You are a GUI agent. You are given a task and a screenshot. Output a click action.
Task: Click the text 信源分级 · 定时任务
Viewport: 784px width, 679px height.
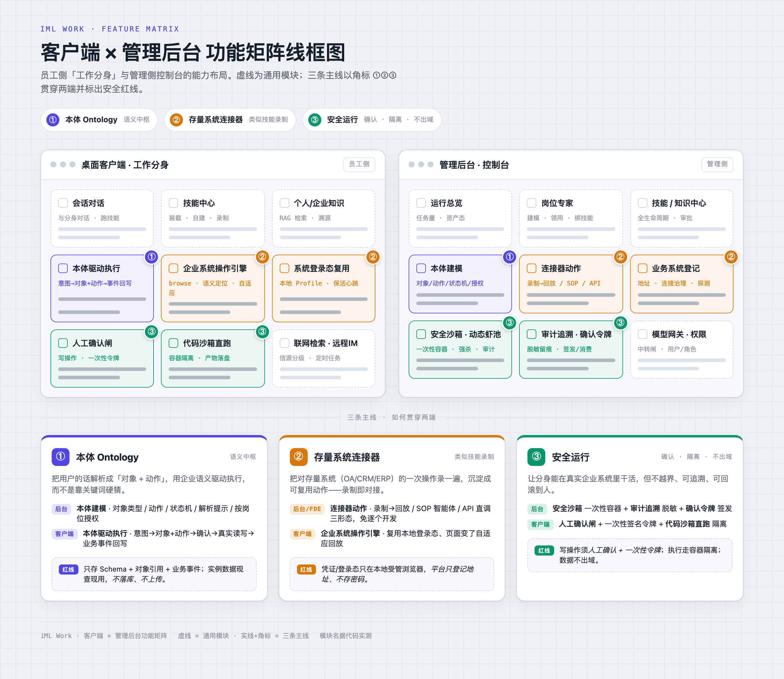coord(310,358)
